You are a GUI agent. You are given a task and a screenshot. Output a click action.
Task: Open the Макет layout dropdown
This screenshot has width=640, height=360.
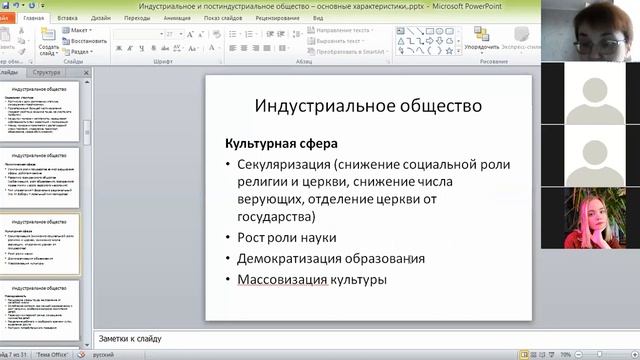pos(77,30)
